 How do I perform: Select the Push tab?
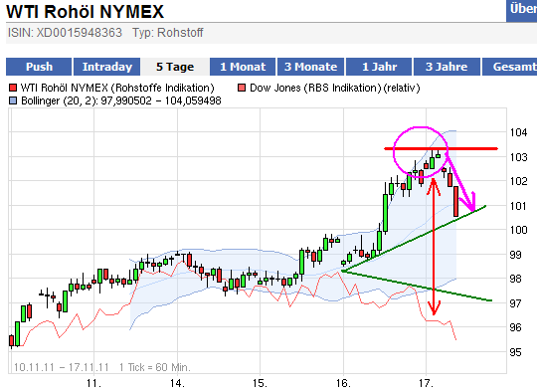[x=39, y=67]
